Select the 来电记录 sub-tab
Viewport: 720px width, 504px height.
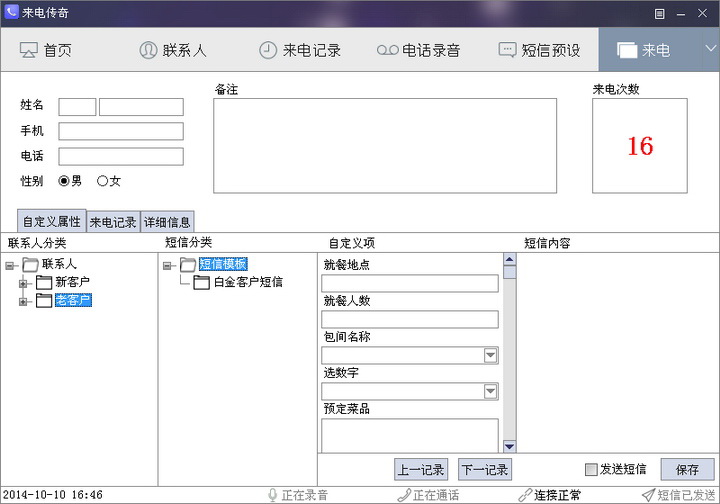(113, 222)
